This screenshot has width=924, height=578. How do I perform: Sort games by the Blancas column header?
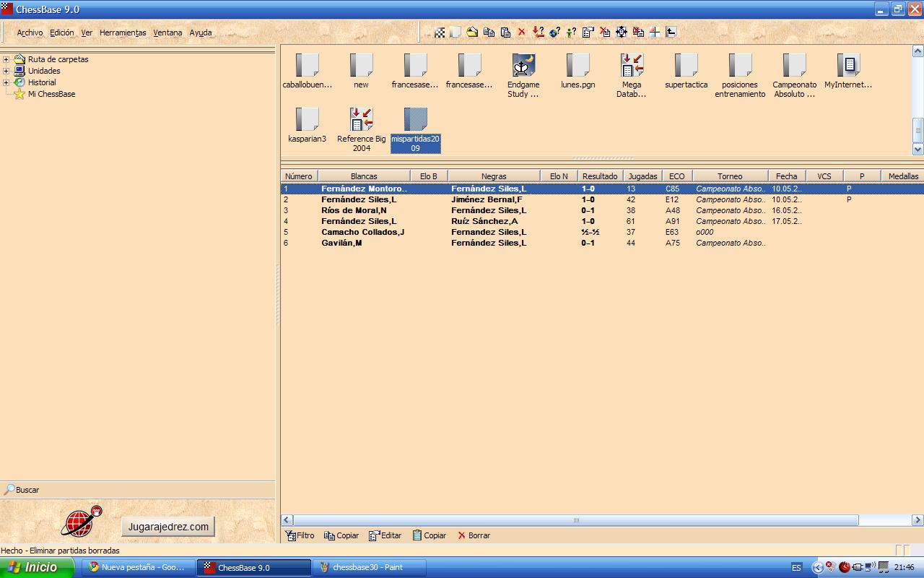[364, 176]
